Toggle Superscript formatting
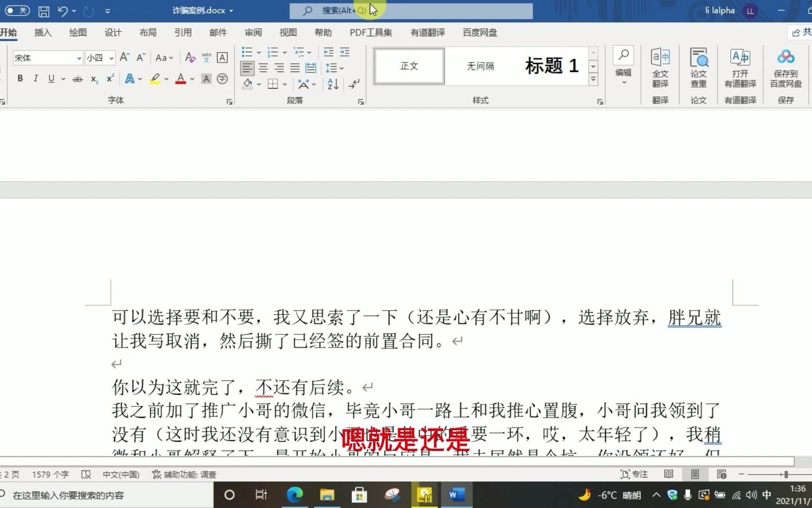 coord(110,79)
